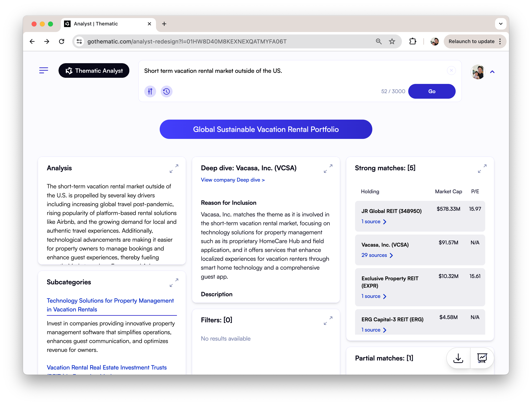This screenshot has height=405, width=532.
Task: Expand the Strong matches panel
Action: pos(482,168)
